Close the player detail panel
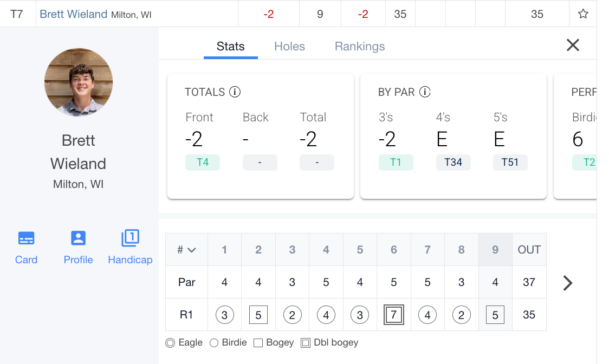Screen dimensions: 609x364 (x=573, y=45)
